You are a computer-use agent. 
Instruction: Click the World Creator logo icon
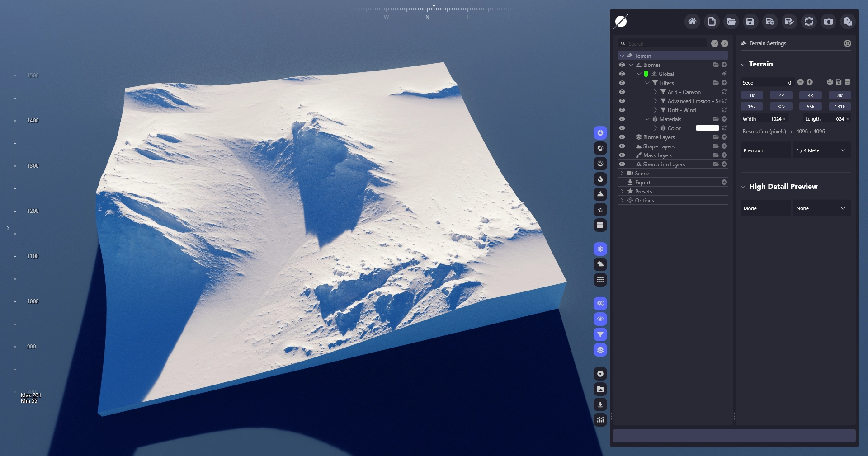point(621,21)
